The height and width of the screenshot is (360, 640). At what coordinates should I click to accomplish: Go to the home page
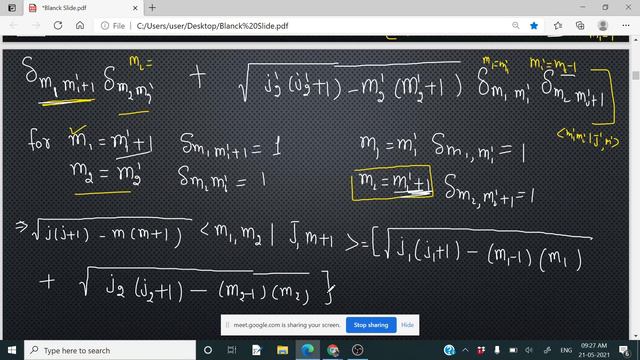[80, 26]
